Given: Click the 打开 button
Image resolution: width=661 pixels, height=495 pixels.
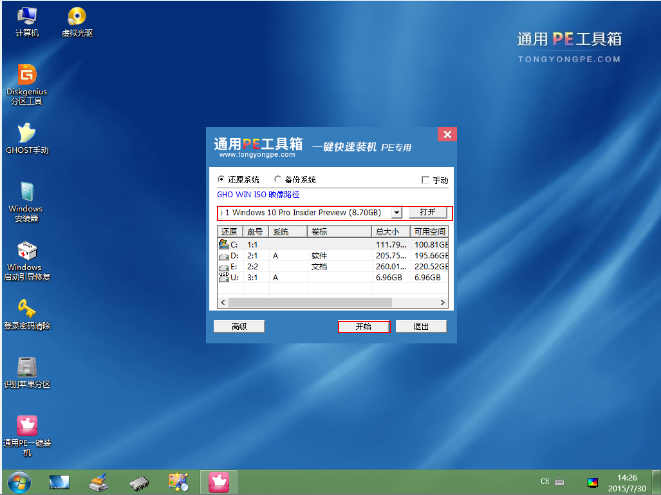Looking at the screenshot, I should click(427, 212).
